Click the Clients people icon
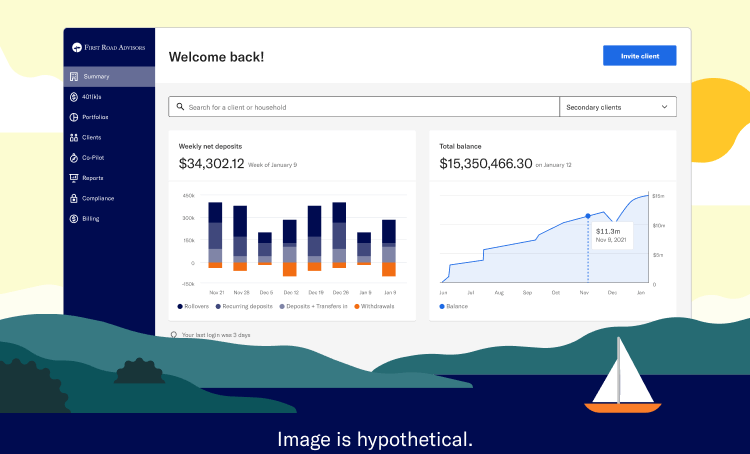 coord(74,138)
